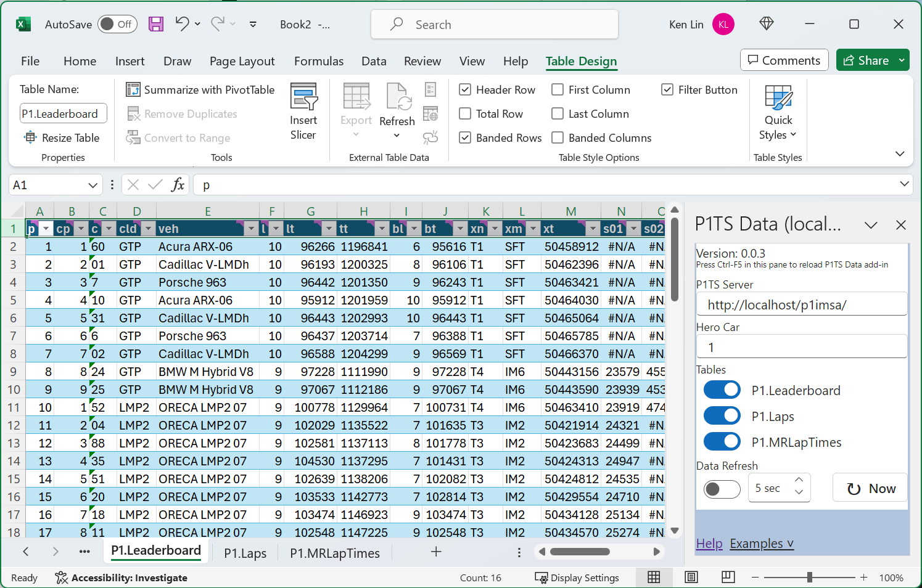Viewport: 922px width, 588px height.
Task: Select Page Layout view icon in status bar
Action: 691,578
